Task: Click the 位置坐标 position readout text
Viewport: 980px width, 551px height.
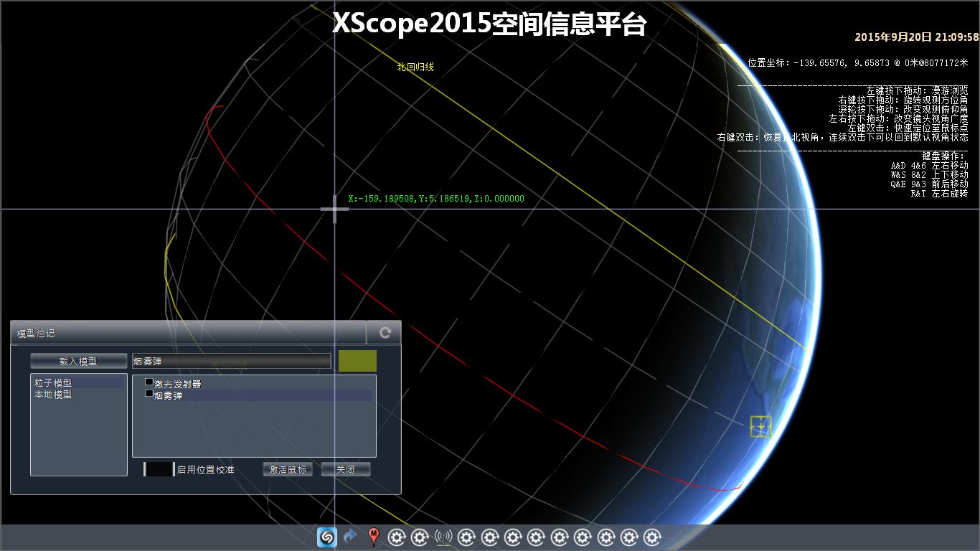Action: coord(858,63)
